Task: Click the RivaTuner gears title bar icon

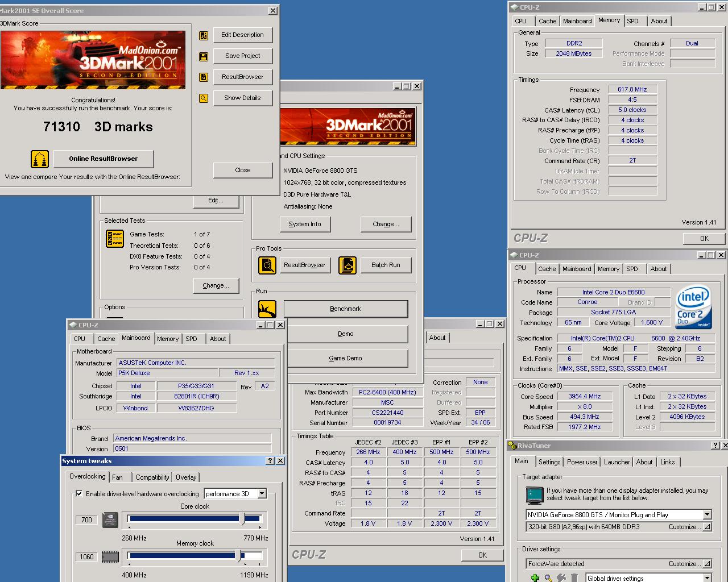Action: tap(512, 446)
